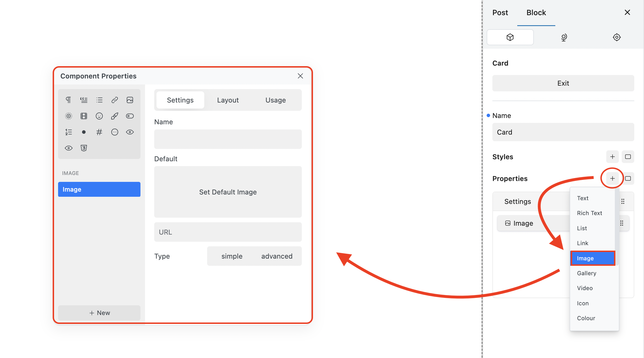
Task: Select the paragraph text property icon
Action: pyautogui.click(x=68, y=100)
